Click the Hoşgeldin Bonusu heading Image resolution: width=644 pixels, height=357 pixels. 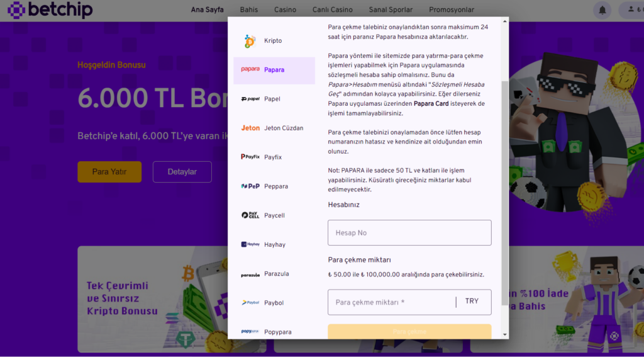[111, 65]
